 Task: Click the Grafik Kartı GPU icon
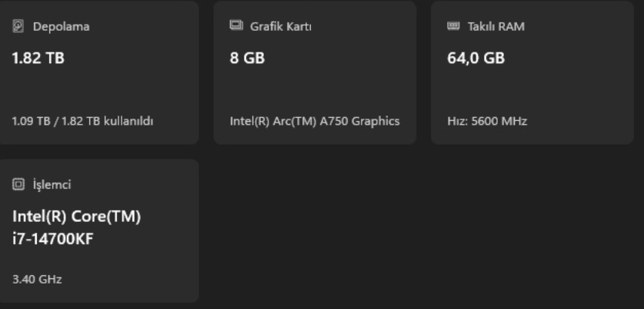pos(236,25)
